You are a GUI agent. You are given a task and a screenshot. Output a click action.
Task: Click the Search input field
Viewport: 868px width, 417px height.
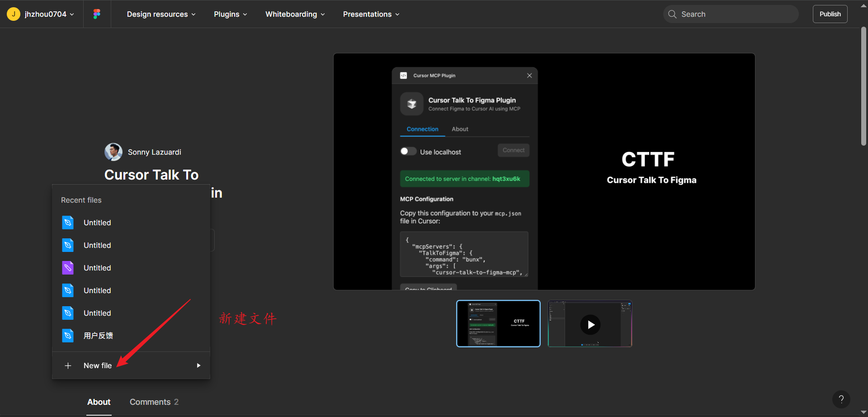click(731, 14)
